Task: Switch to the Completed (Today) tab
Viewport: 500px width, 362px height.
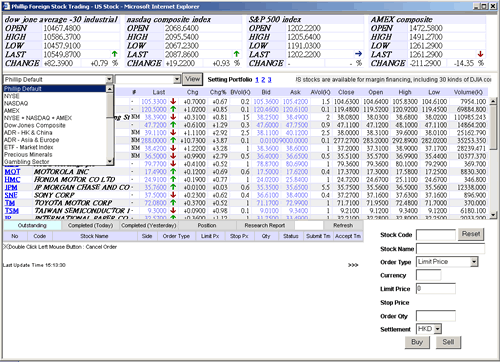Action: click(x=90, y=225)
